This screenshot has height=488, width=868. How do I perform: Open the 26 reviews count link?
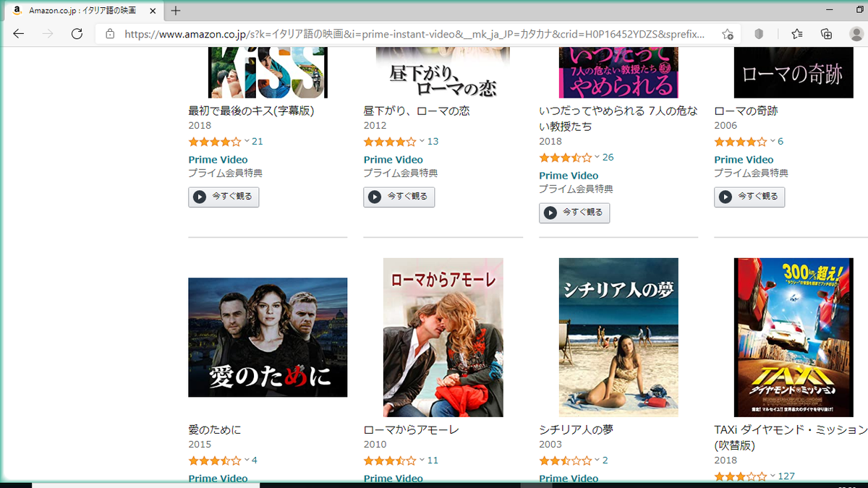pyautogui.click(x=608, y=157)
